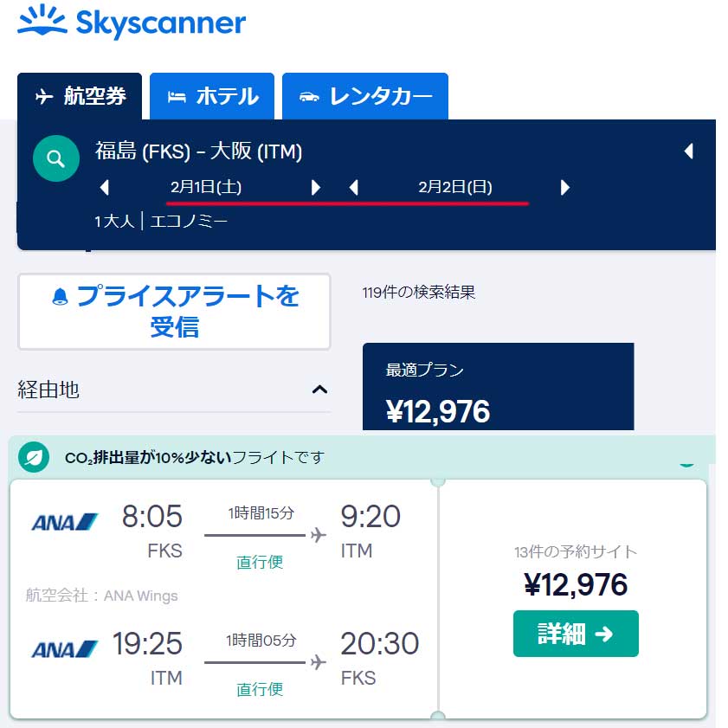Click the green CO2 leaf icon
This screenshot has width=728, height=728.
34,457
